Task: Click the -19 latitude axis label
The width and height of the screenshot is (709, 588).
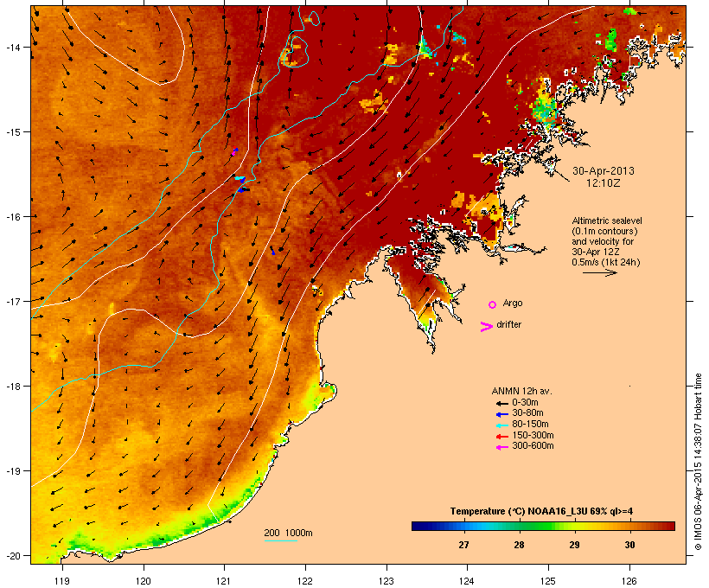Action: click(12, 471)
